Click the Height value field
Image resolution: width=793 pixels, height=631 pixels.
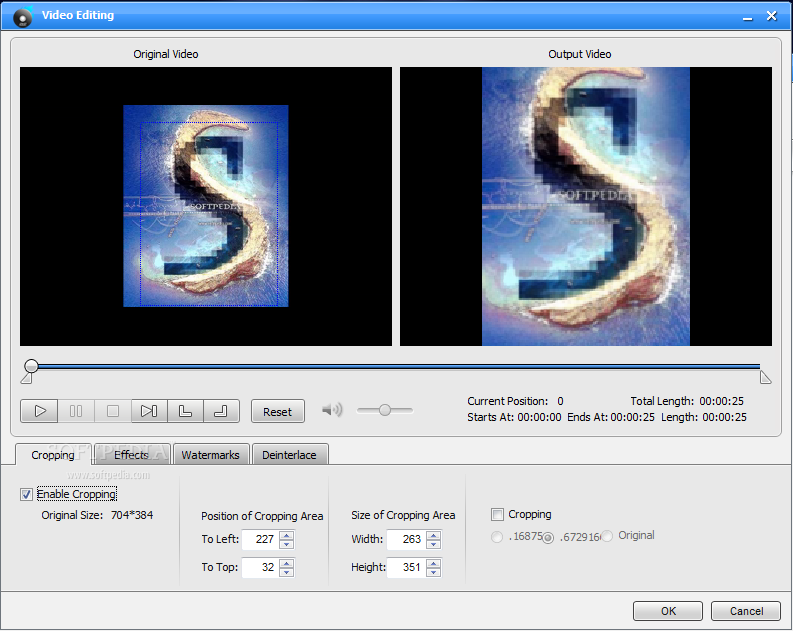(407, 567)
